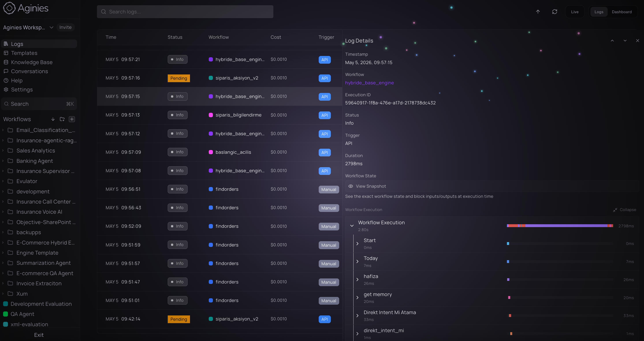Close the Log Details panel

point(638,41)
